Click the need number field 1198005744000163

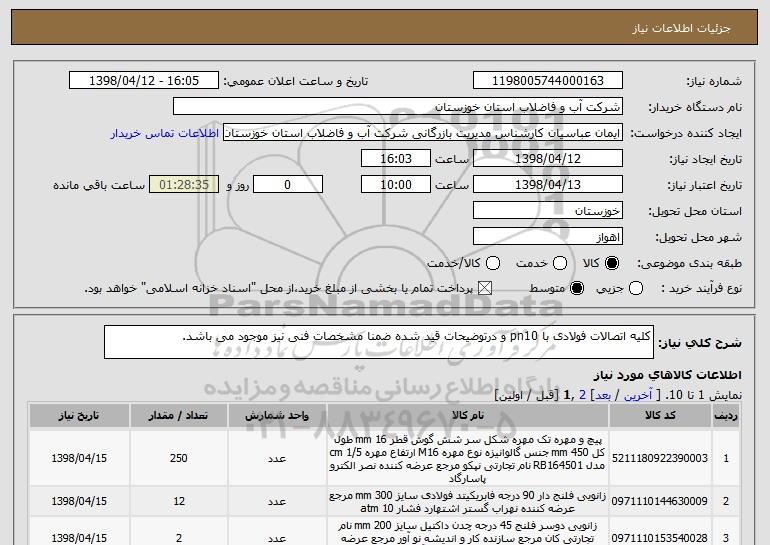click(x=548, y=81)
